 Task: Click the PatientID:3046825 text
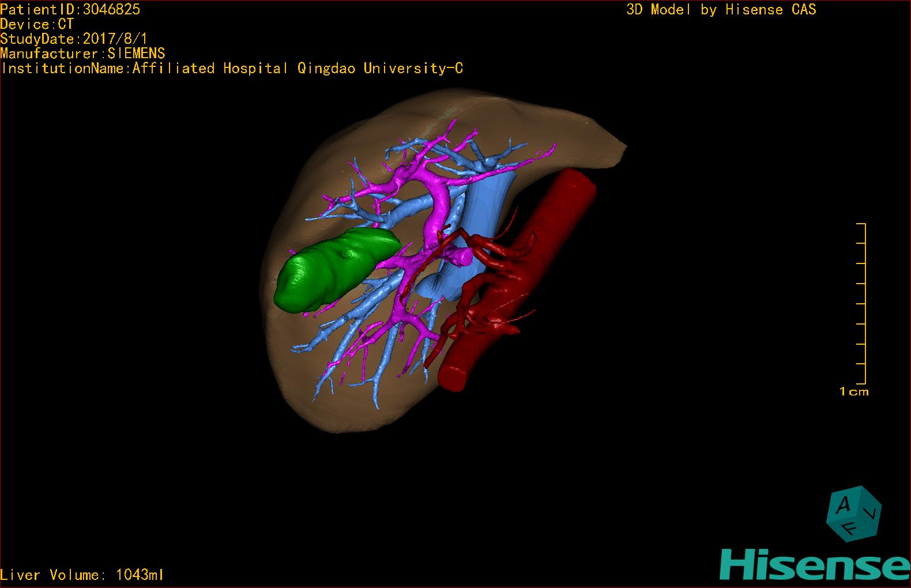tap(70, 9)
